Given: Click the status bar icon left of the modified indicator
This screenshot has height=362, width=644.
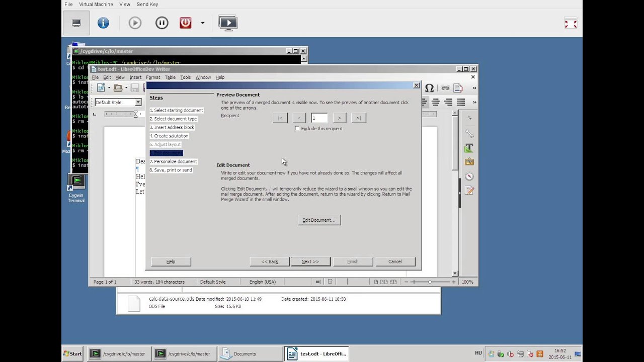Looking at the screenshot, I should click(317, 282).
